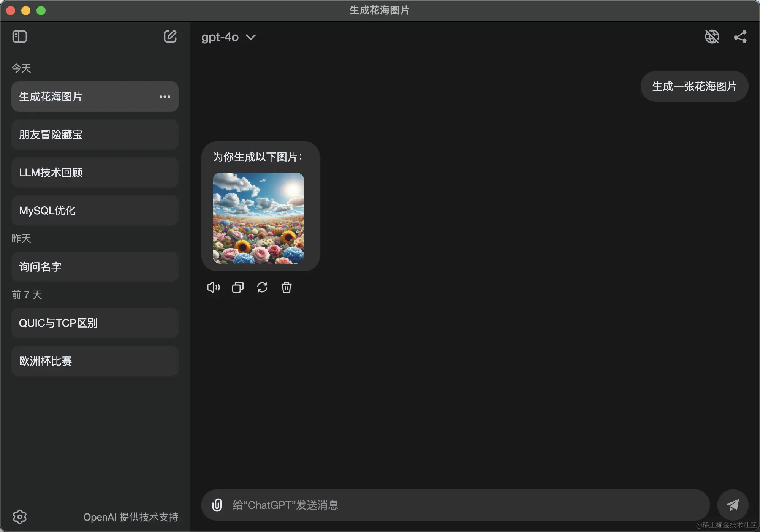Image resolution: width=760 pixels, height=532 pixels.
Task: Toggle the web browsing globe icon
Action: pos(712,37)
